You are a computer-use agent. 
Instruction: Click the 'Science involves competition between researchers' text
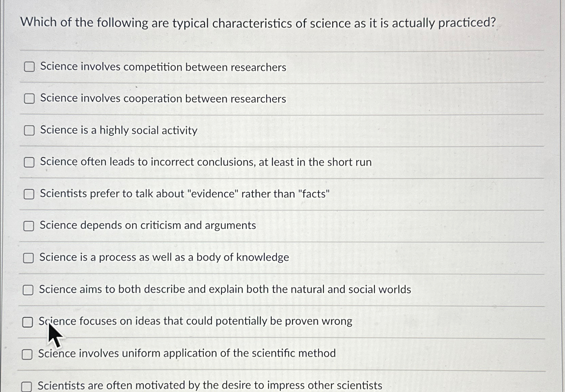point(163,67)
